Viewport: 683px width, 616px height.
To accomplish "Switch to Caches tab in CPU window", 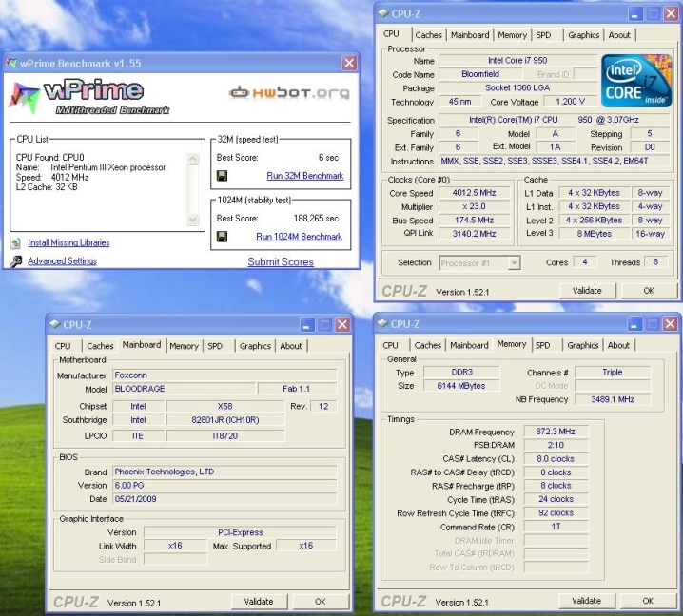I will click(428, 35).
